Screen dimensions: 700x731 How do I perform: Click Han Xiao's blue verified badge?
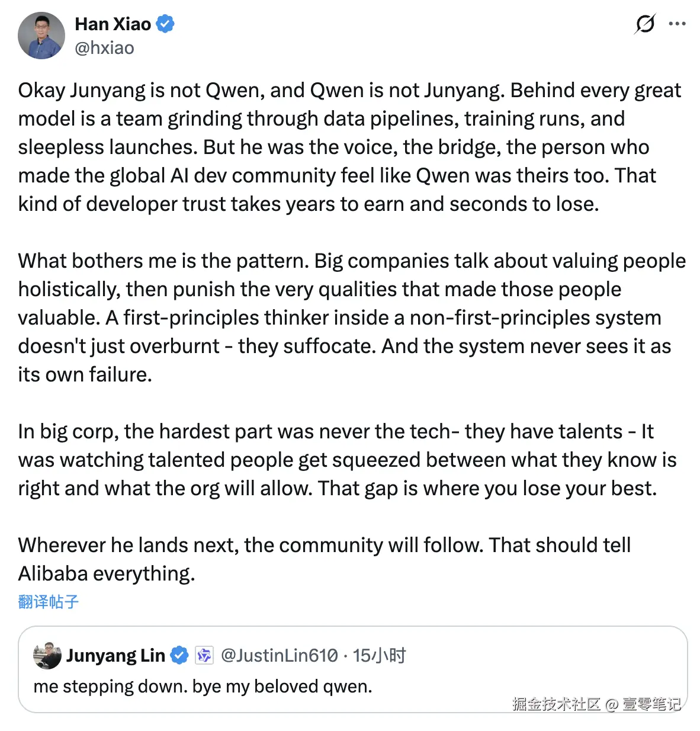(x=165, y=24)
